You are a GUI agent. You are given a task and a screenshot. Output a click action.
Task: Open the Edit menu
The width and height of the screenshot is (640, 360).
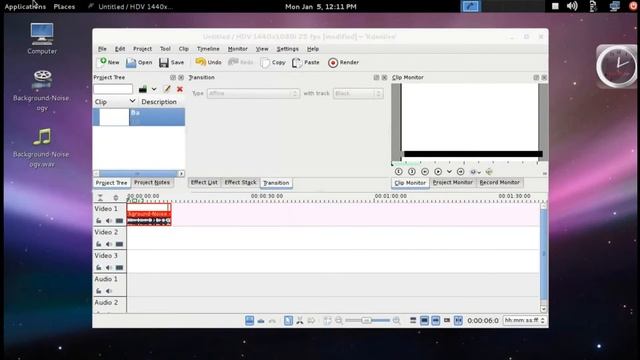(x=120, y=49)
